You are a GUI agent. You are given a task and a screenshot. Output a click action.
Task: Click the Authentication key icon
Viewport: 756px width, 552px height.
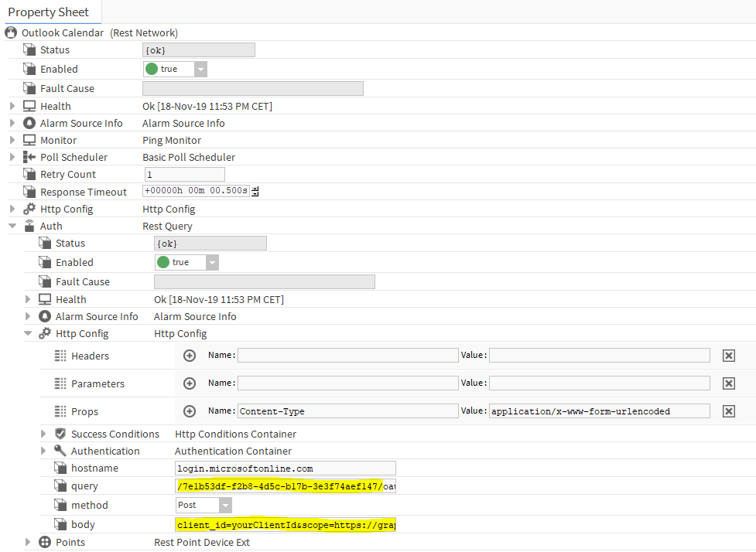(60, 451)
